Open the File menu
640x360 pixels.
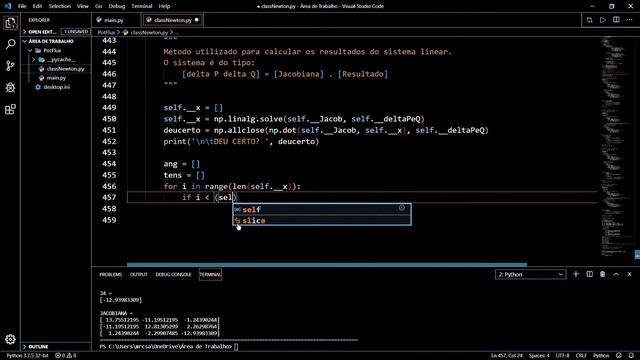pos(22,6)
